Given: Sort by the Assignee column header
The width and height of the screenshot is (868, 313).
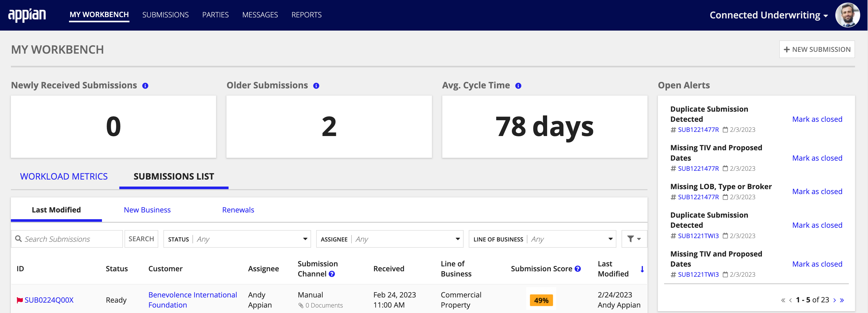Looking at the screenshot, I should [264, 269].
